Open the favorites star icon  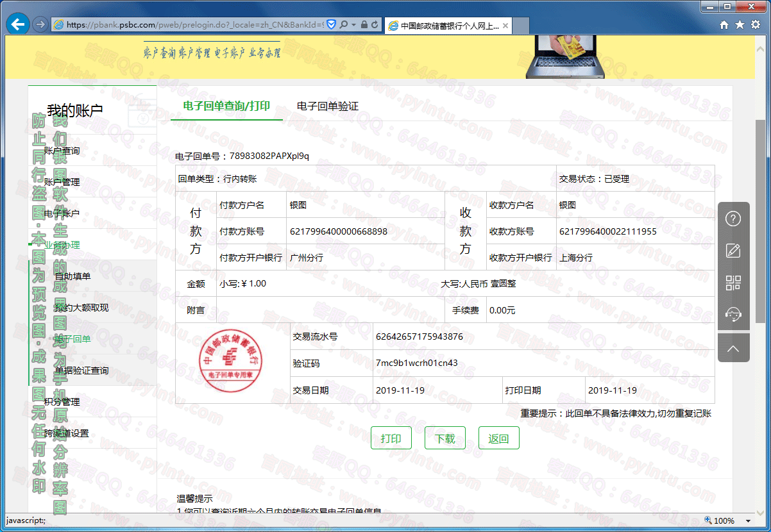740,24
